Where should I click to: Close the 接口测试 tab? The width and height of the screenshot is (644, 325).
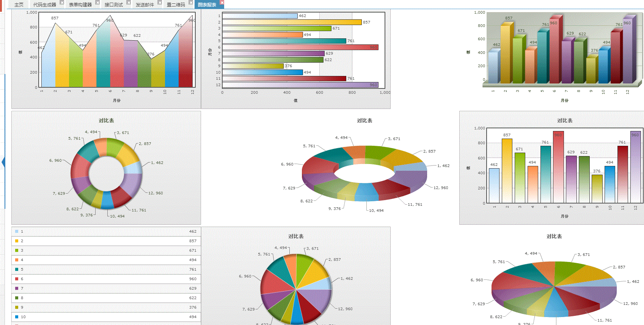coord(129,3)
